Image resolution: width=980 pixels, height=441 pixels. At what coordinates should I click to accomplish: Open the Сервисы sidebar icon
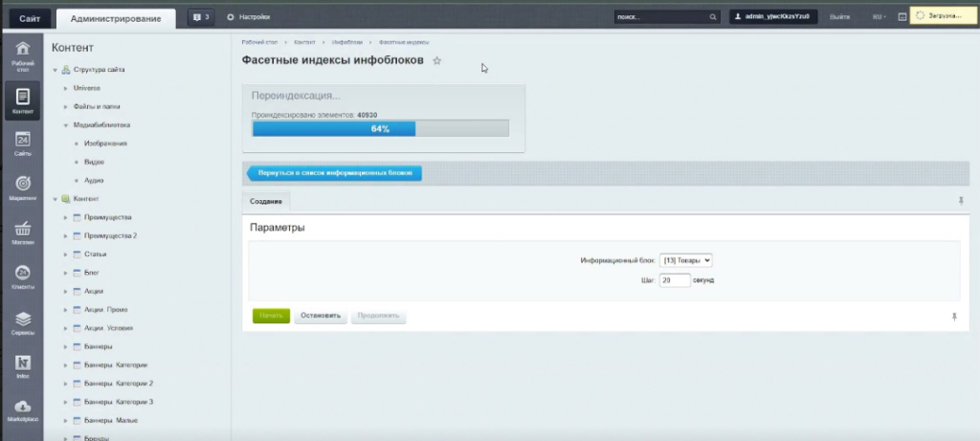click(x=23, y=323)
